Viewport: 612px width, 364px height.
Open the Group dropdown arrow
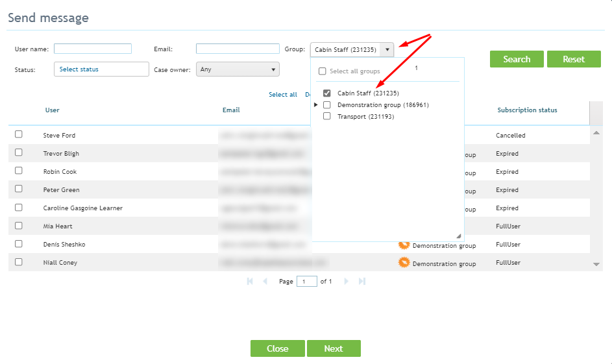(x=387, y=49)
